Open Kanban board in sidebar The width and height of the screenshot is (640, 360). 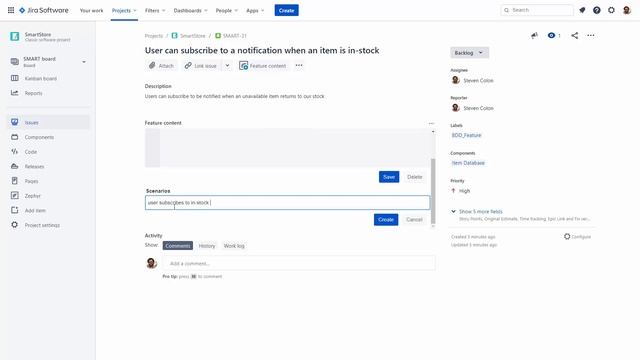48,78
